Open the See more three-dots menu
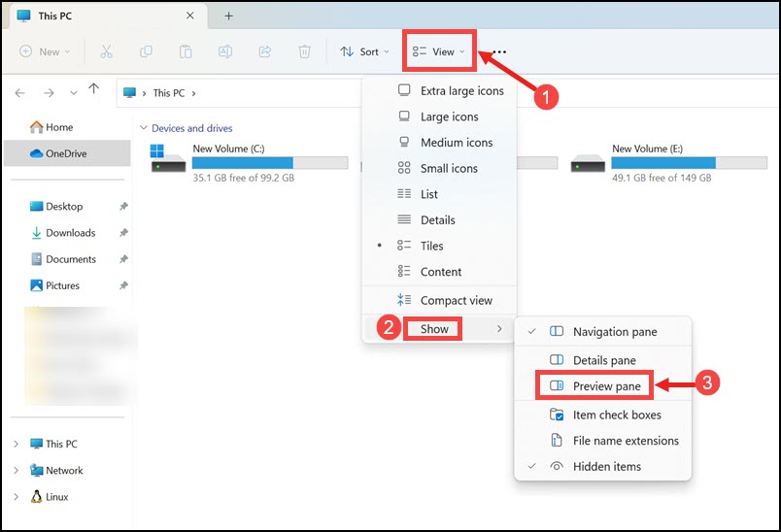 point(499,51)
